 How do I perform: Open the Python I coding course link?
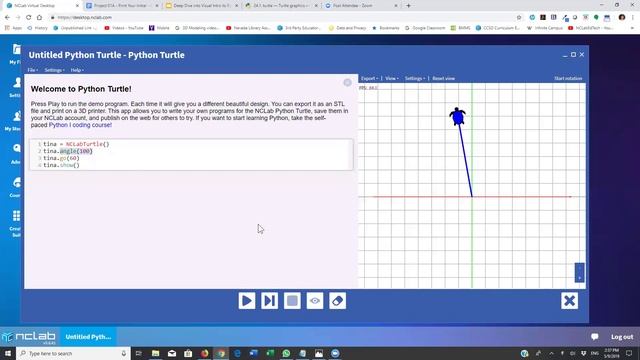(x=80, y=125)
